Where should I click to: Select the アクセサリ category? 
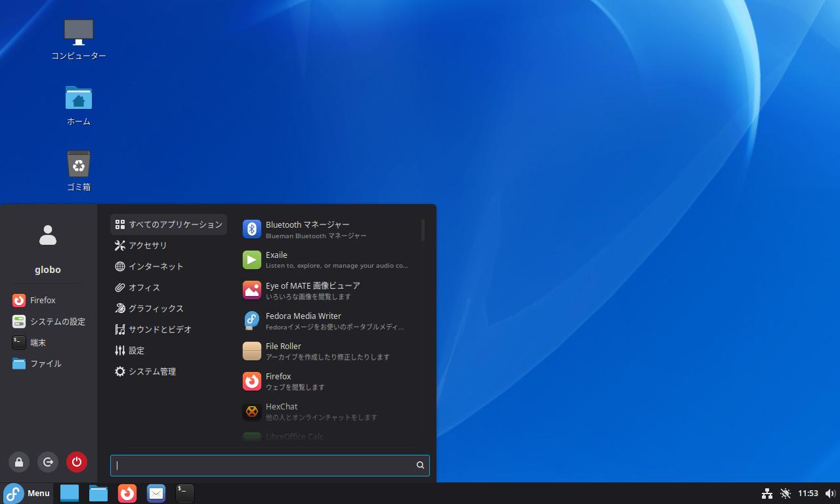coord(148,245)
